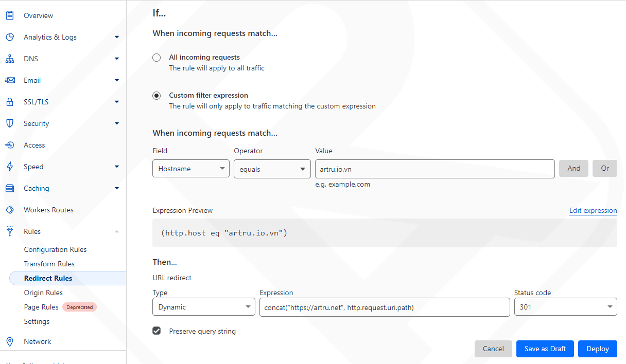This screenshot has height=364, width=626.
Task: Deploy the redirect rule
Action: point(598,349)
